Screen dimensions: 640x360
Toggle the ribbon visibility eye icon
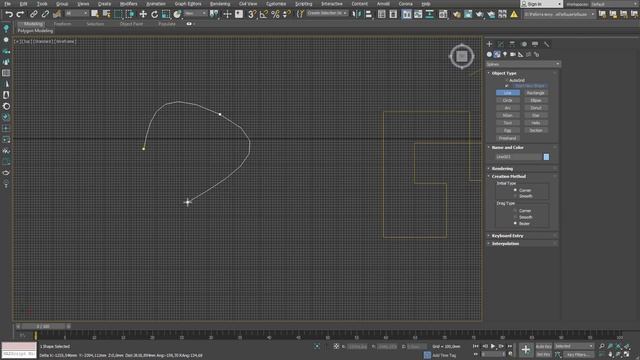point(189,24)
